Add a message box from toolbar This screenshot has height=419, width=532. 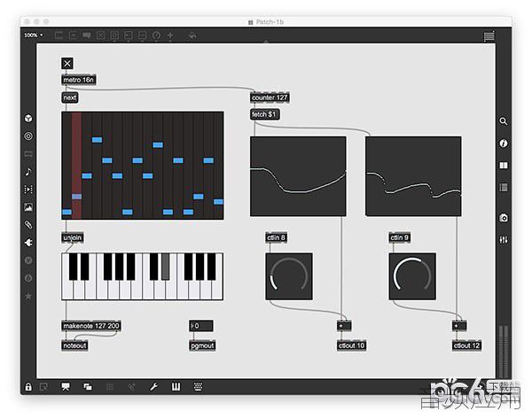tap(73, 35)
